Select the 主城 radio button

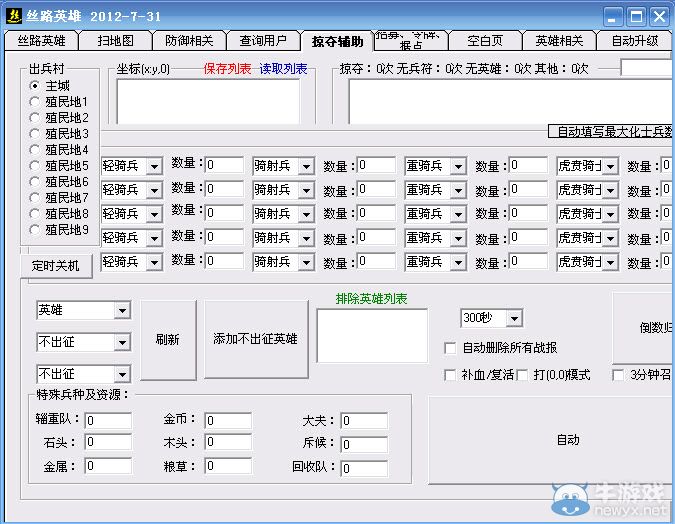tap(34, 86)
